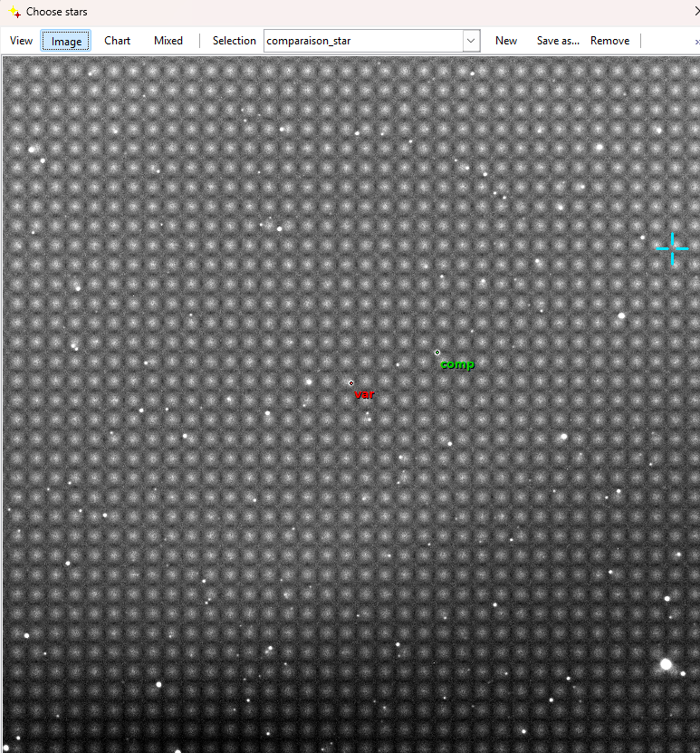Select the red var star marker

351,383
